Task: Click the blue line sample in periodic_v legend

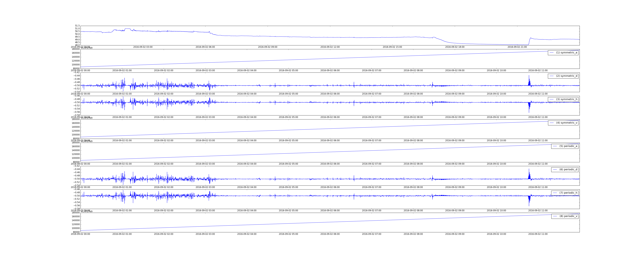Action: point(555,216)
